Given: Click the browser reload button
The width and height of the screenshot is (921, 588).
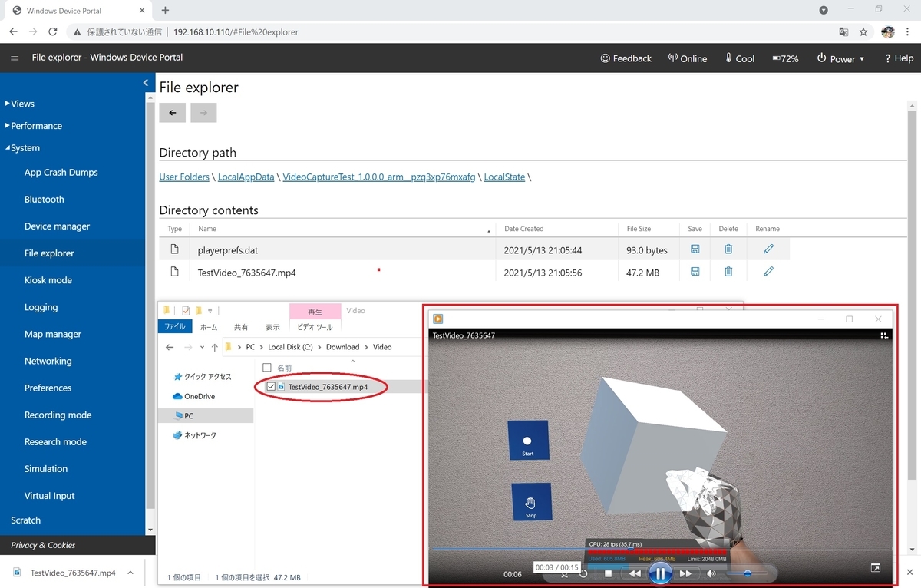Looking at the screenshot, I should (53, 32).
